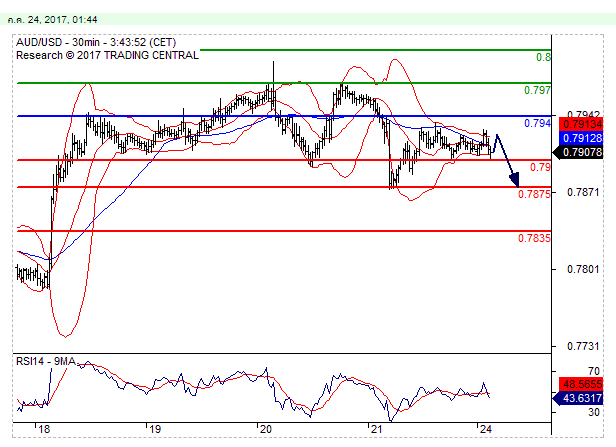Click the red 0.79134 price tag

(581, 124)
